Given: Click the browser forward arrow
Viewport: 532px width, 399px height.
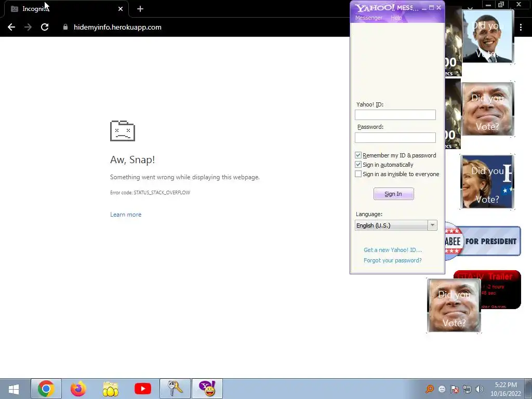Looking at the screenshot, I should (28, 27).
